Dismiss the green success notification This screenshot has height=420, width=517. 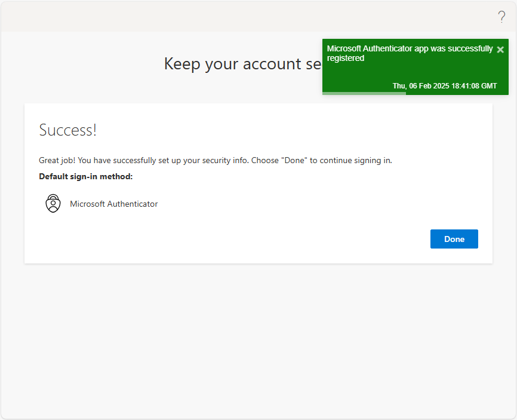500,50
